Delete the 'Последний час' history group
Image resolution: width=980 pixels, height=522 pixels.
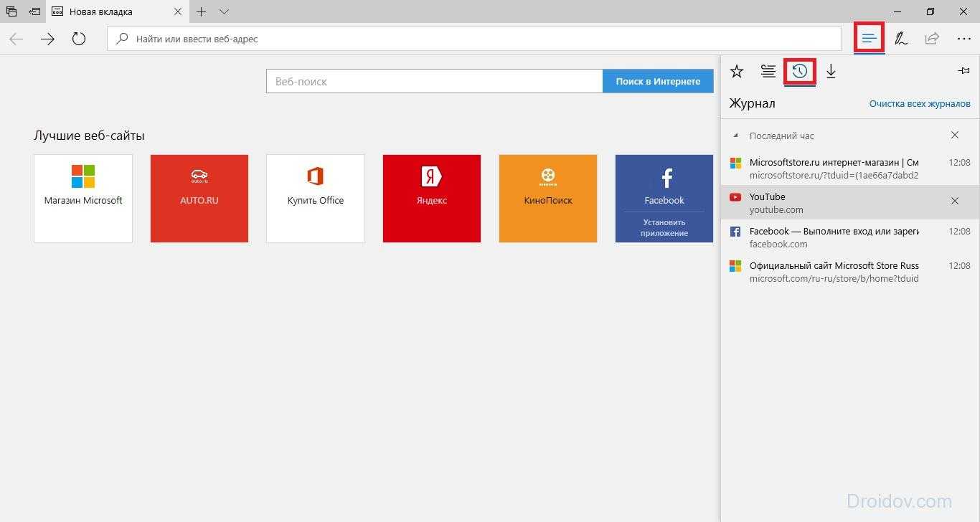tap(955, 136)
